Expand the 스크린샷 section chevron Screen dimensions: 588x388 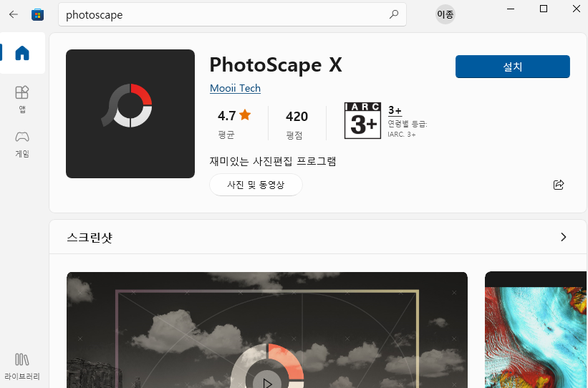(x=563, y=237)
